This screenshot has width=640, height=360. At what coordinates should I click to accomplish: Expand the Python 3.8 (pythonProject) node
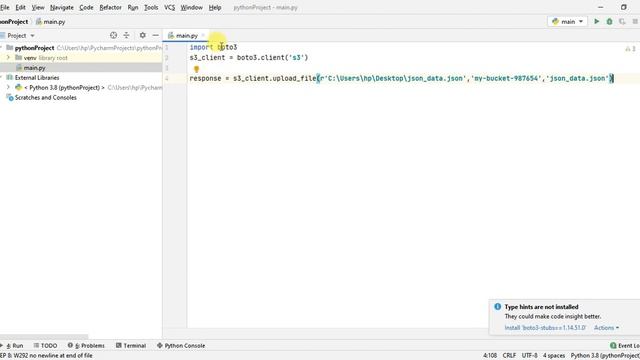(x=8, y=87)
